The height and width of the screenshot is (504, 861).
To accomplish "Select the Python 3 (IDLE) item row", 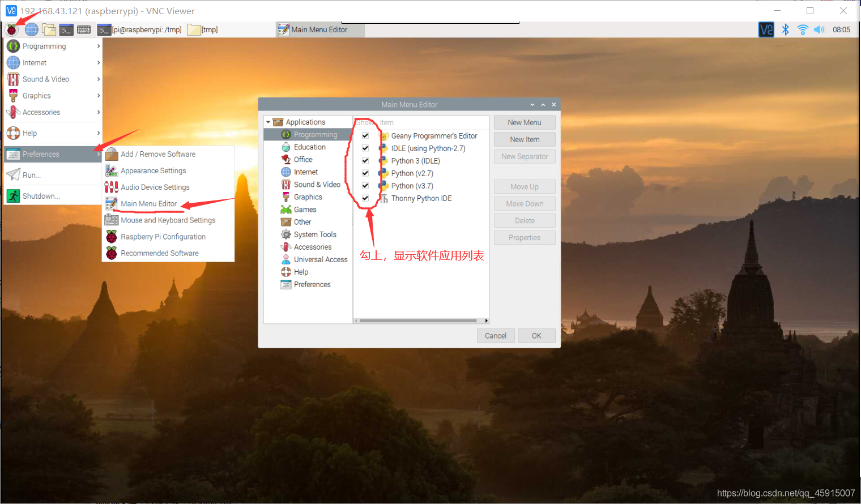I will click(421, 161).
